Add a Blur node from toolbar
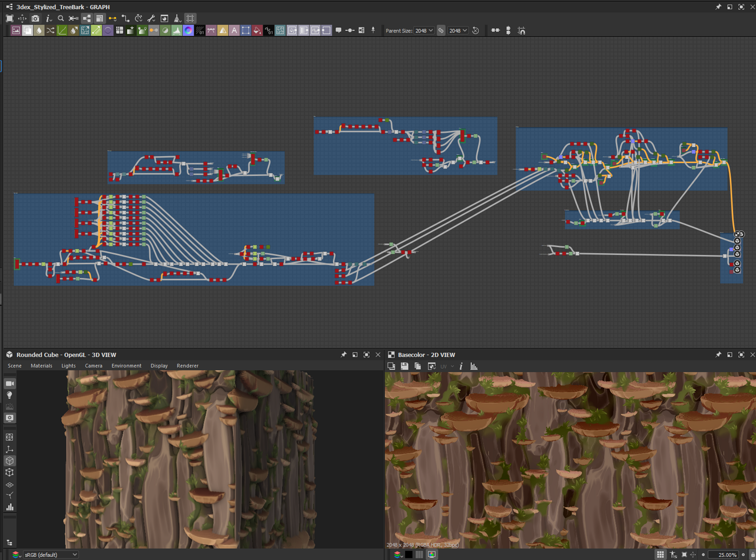Image resolution: width=756 pixels, height=560 pixels. coord(39,30)
